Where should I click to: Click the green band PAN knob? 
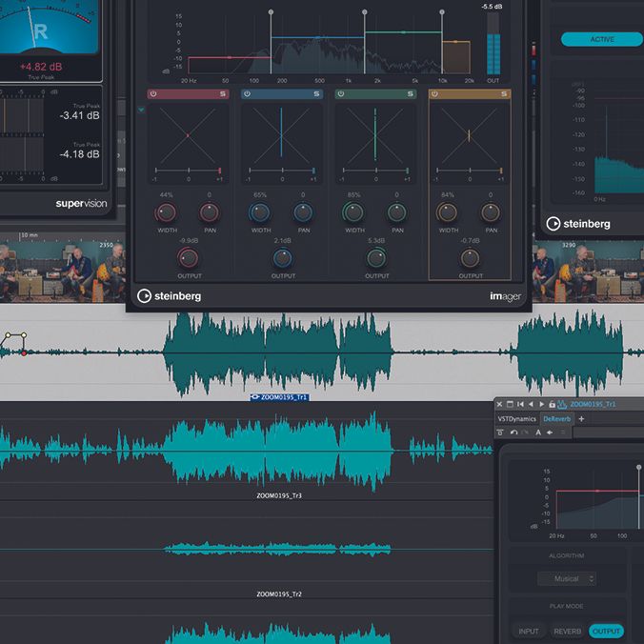tap(396, 212)
